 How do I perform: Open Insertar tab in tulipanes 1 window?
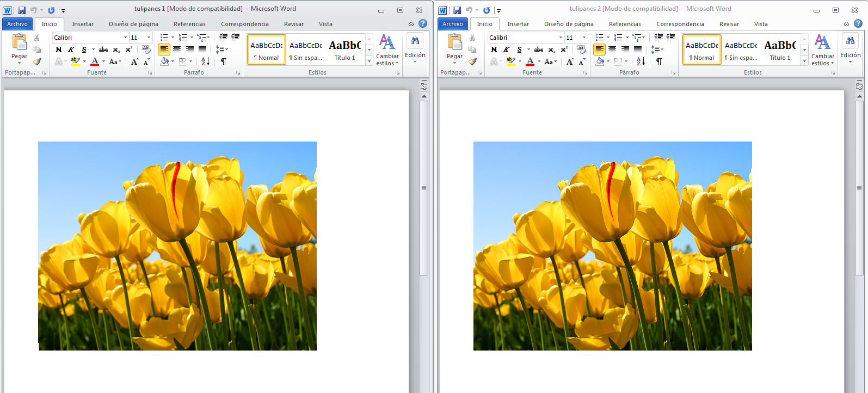tap(83, 24)
